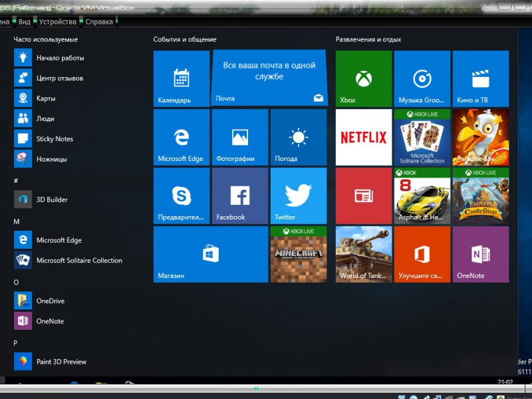Open the Xbox tile
Image resolution: width=532 pixels, height=399 pixels.
pyautogui.click(x=364, y=78)
